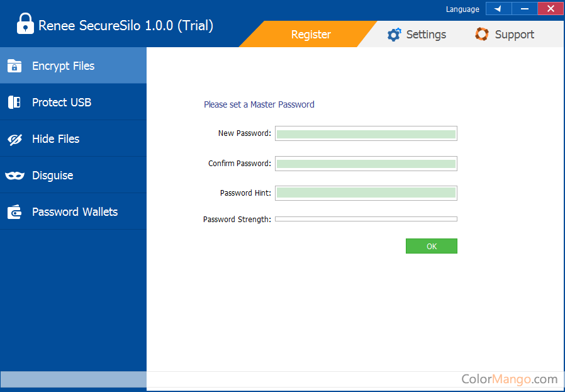Screen dimensions: 565x392
Task: Select Disguise in the sidebar
Action: pyautogui.click(x=73, y=175)
